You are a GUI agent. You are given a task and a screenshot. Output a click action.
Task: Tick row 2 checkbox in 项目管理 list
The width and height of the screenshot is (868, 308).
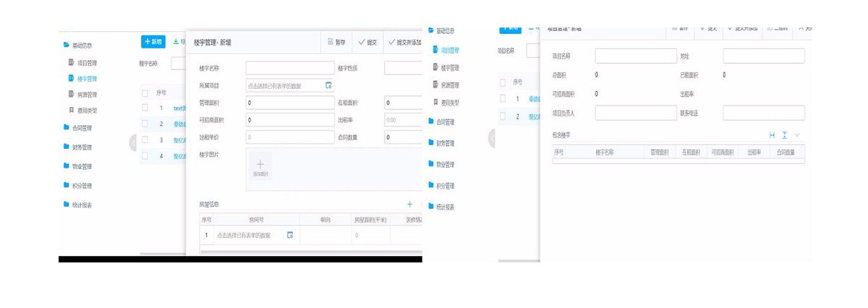tap(503, 116)
